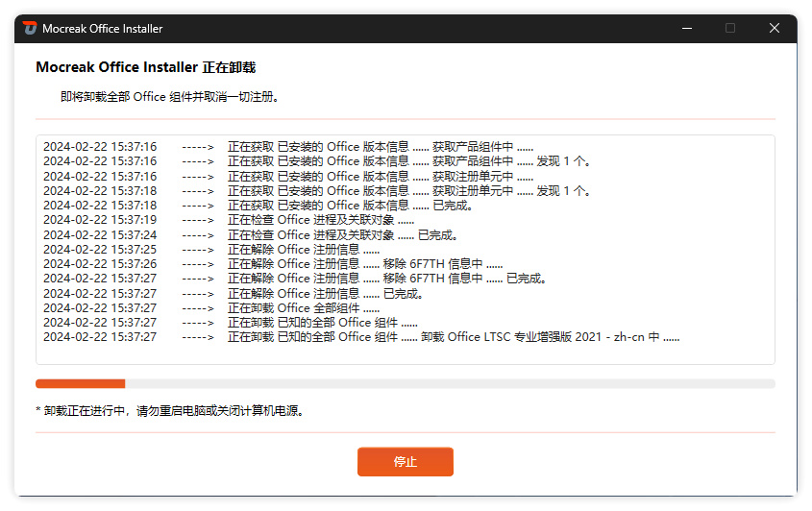The image size is (812, 511).
Task: Click the 15:37:19 正在检查 Office 进程 log line
Action: coord(229,220)
